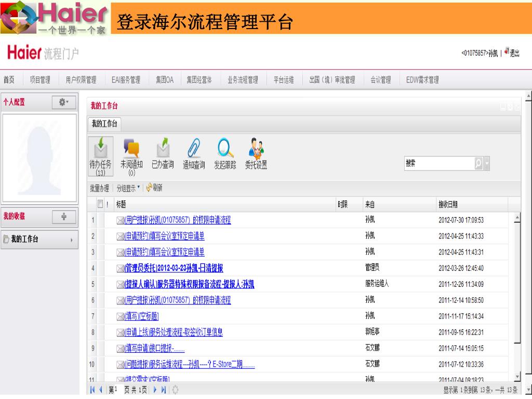Open row 6 link 权限申请流程
The width and height of the screenshot is (532, 399).
(x=178, y=300)
